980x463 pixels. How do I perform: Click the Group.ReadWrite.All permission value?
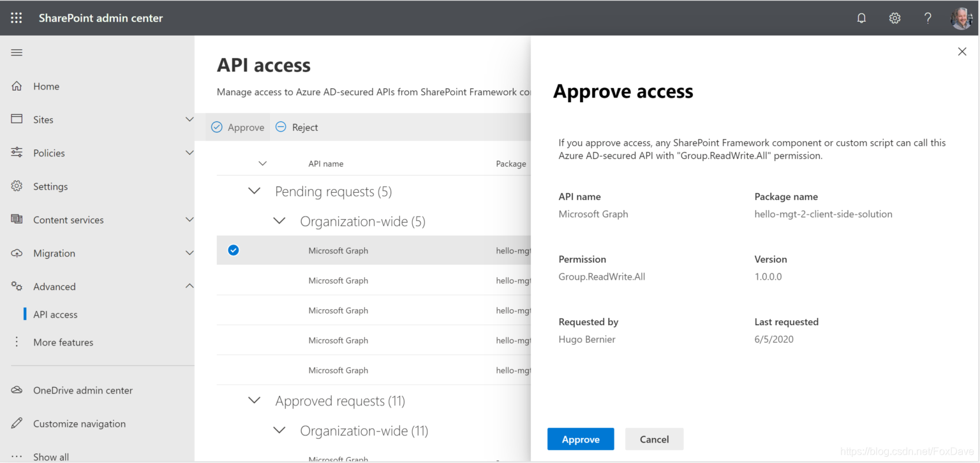tap(602, 277)
